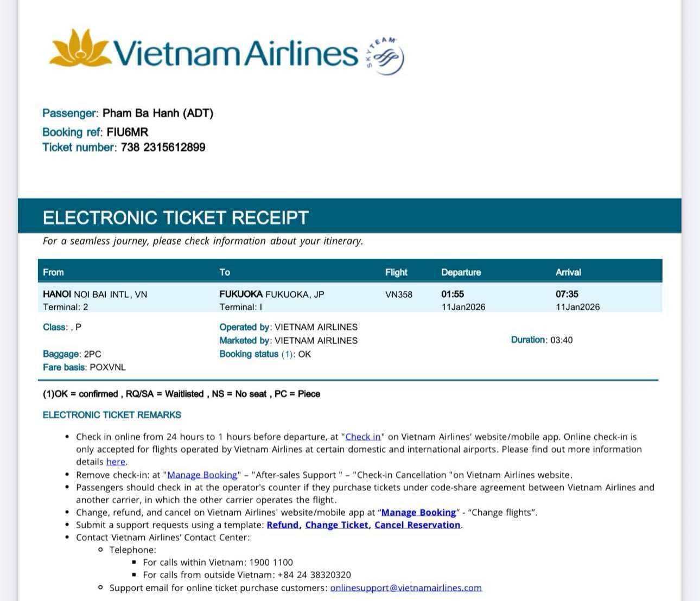Click the Electronic Ticket Receipt banner

pos(176,218)
